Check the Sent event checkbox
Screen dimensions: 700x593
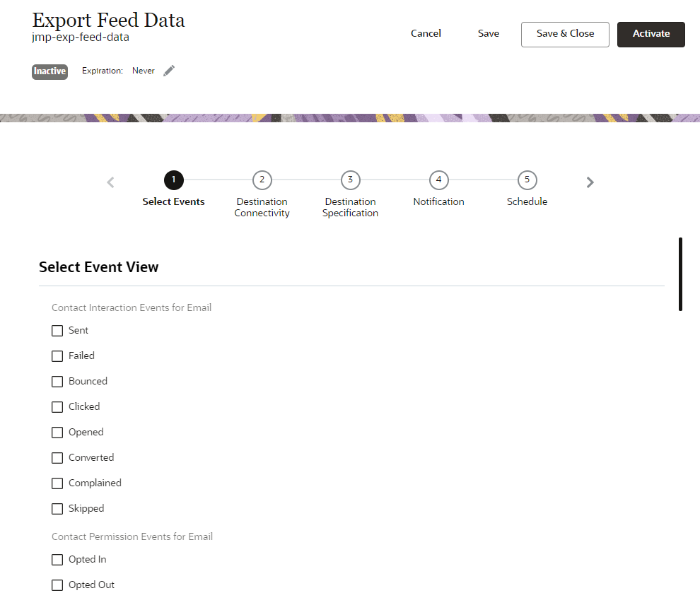tap(57, 330)
